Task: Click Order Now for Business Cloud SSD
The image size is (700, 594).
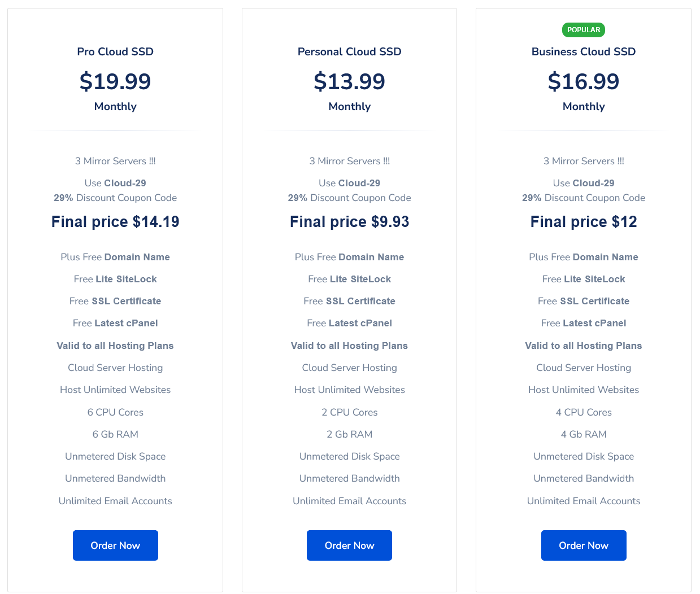Action: [584, 545]
